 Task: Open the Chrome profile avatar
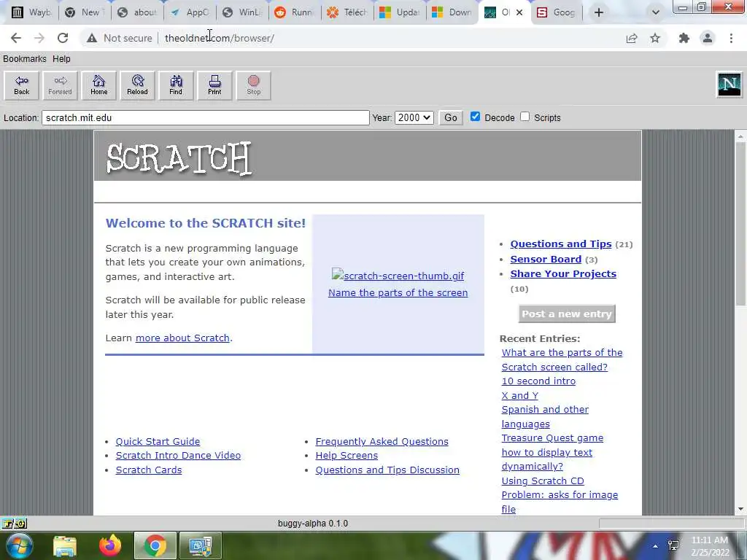tap(708, 38)
